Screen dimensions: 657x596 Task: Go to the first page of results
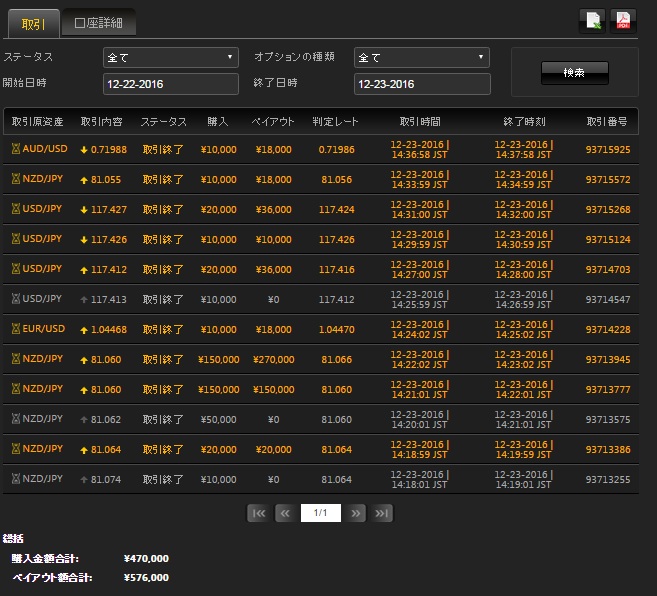pyautogui.click(x=258, y=513)
